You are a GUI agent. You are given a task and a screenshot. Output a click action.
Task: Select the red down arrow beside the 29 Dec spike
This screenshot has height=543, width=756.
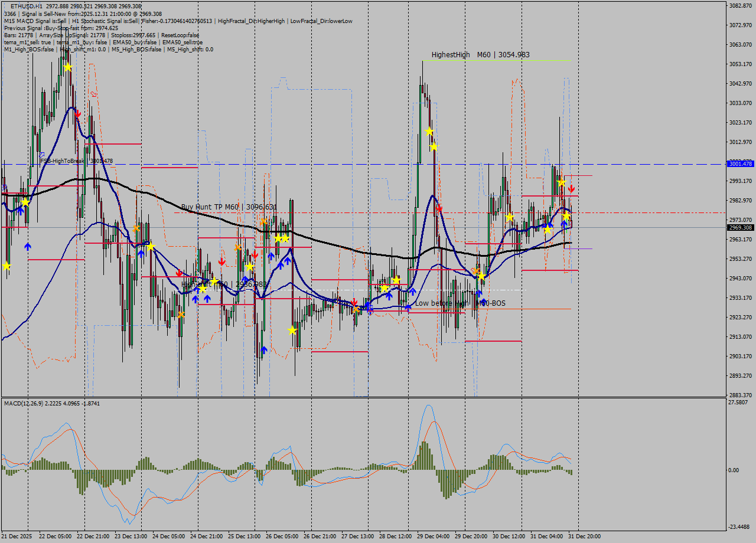(439, 208)
